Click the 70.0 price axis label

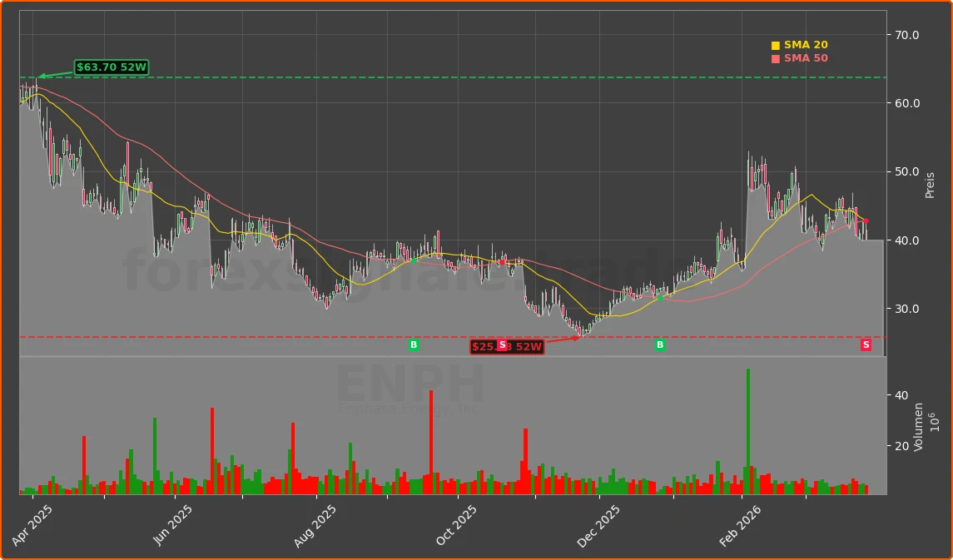click(906, 35)
